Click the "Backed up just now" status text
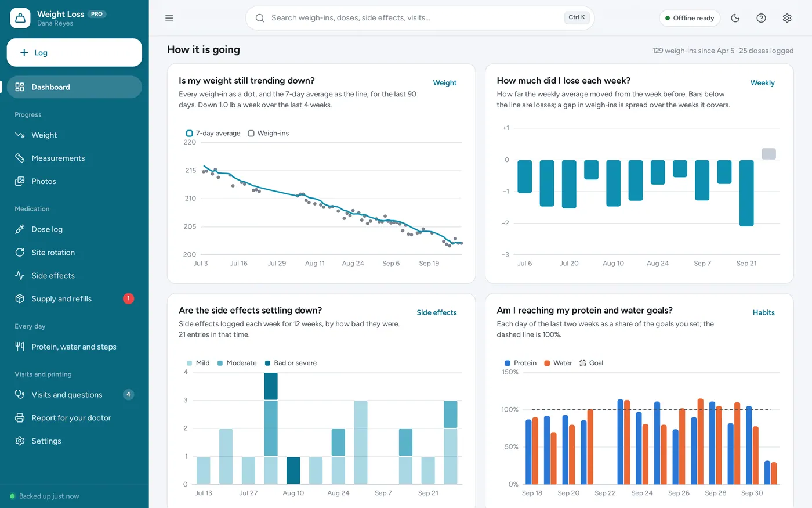The image size is (812, 508). click(x=49, y=496)
